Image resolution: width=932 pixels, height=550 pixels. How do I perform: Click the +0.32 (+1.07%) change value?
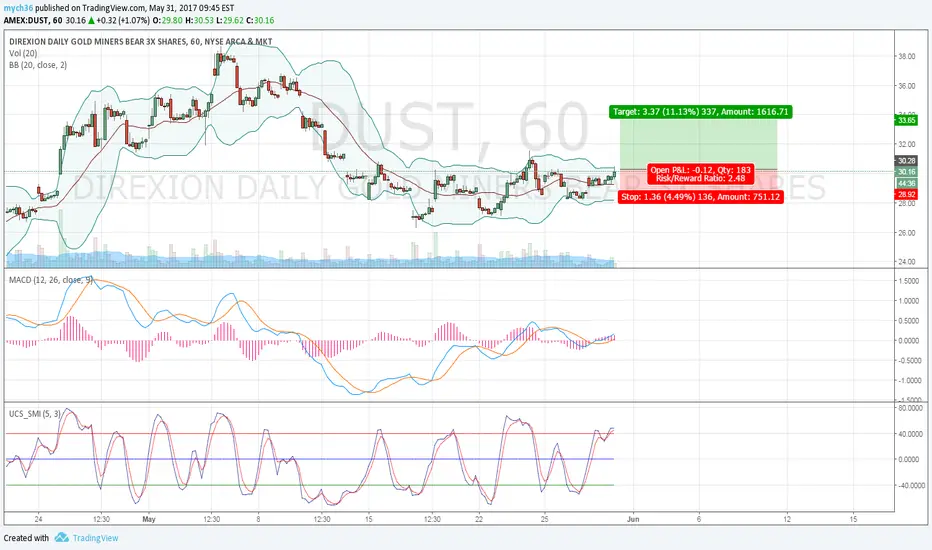[124, 20]
